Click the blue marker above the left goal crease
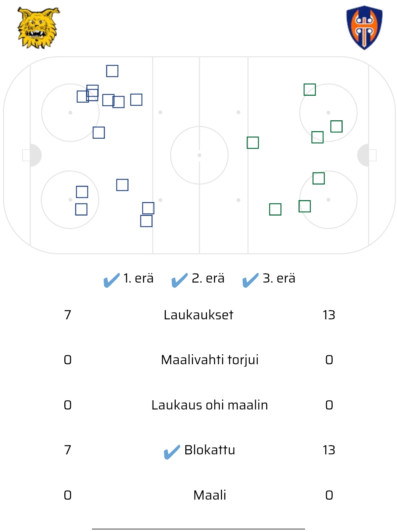 pos(99,132)
